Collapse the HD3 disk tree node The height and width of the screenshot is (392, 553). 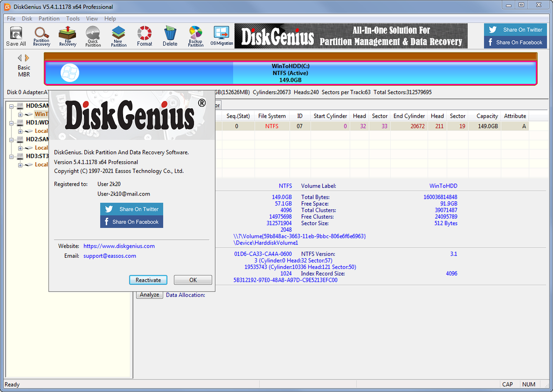point(12,156)
